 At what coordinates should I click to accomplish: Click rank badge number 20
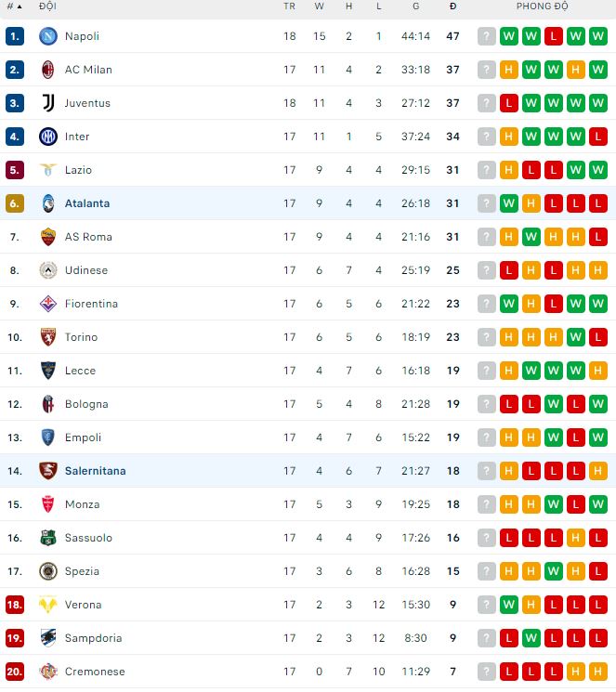pos(14,672)
